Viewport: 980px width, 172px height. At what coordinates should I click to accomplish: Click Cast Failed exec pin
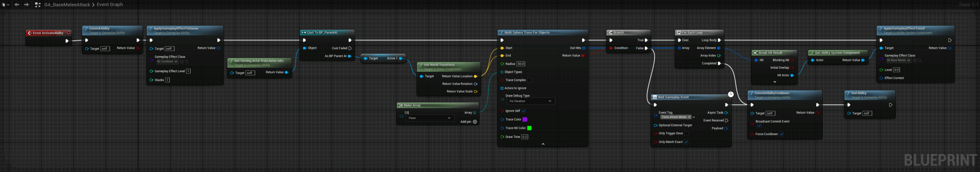[x=350, y=48]
